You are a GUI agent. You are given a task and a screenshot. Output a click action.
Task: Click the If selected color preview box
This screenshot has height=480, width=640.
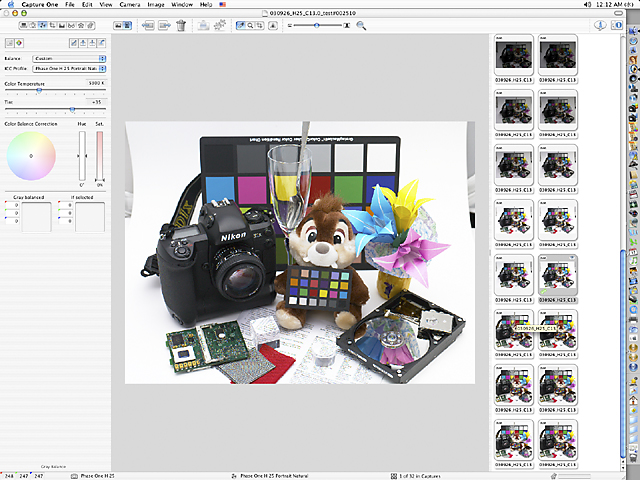click(89, 217)
